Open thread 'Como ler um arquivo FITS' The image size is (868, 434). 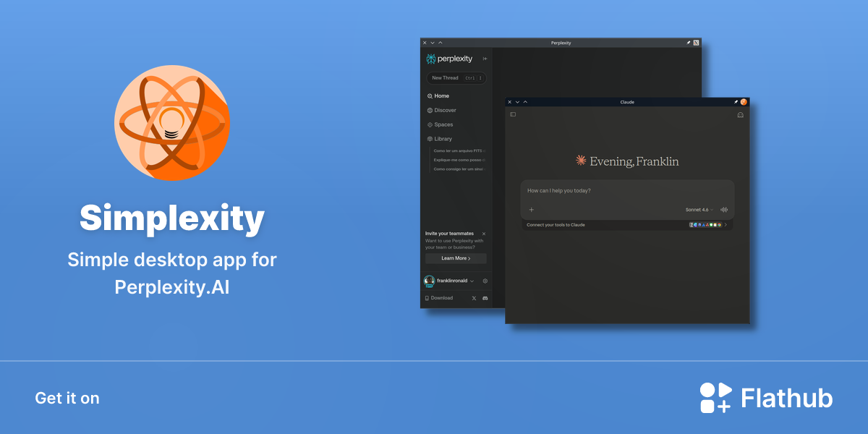pyautogui.click(x=459, y=150)
